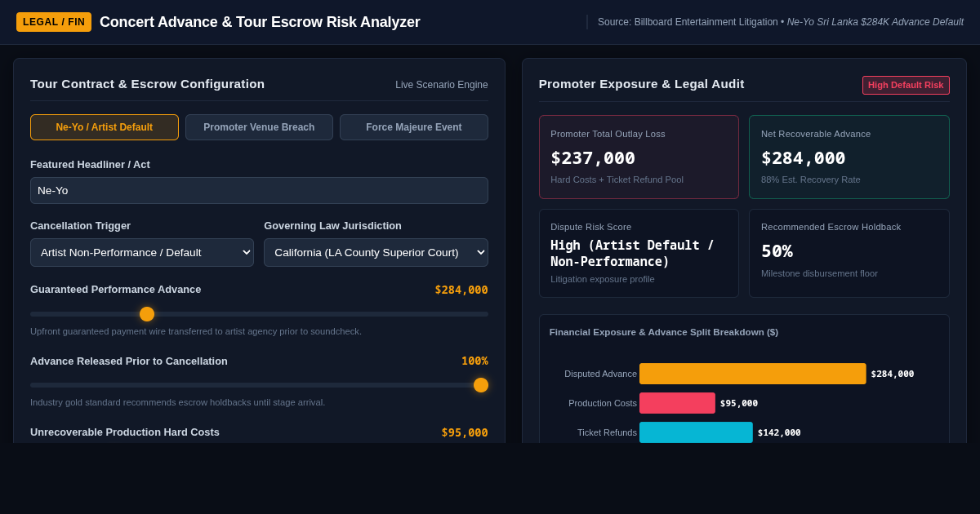Switch to Promoter Venue Breach scenario
The width and height of the screenshot is (980, 514).
point(259,127)
